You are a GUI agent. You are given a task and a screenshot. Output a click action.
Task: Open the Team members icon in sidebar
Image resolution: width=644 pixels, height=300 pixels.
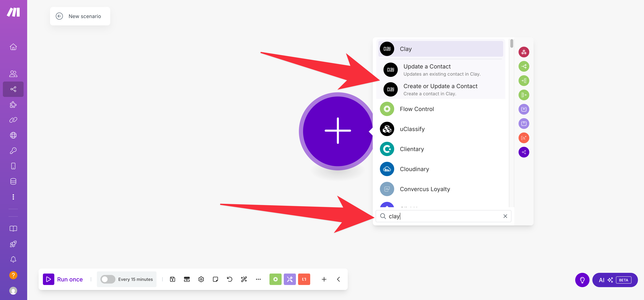pos(13,73)
